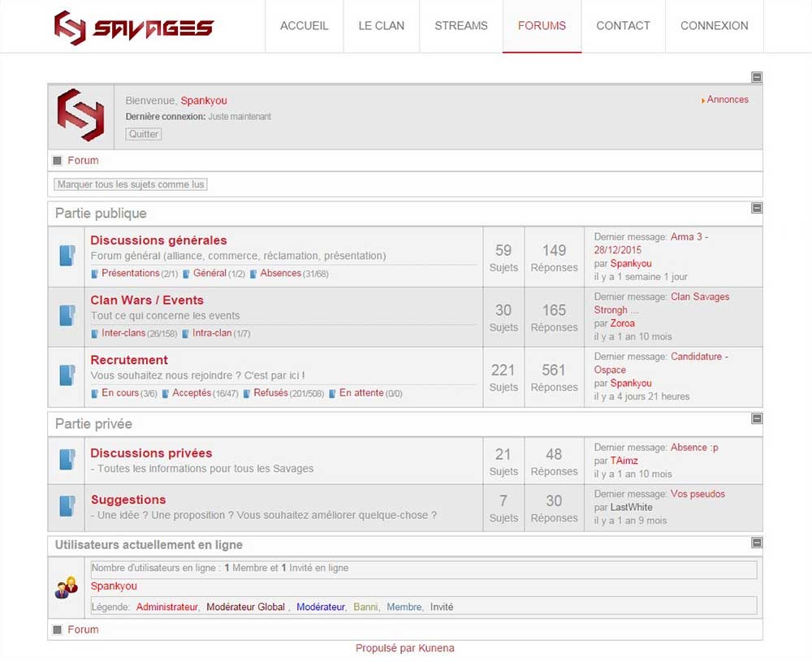This screenshot has height=662, width=812.
Task: Click the Suggestions folder icon
Action: pos(68,505)
